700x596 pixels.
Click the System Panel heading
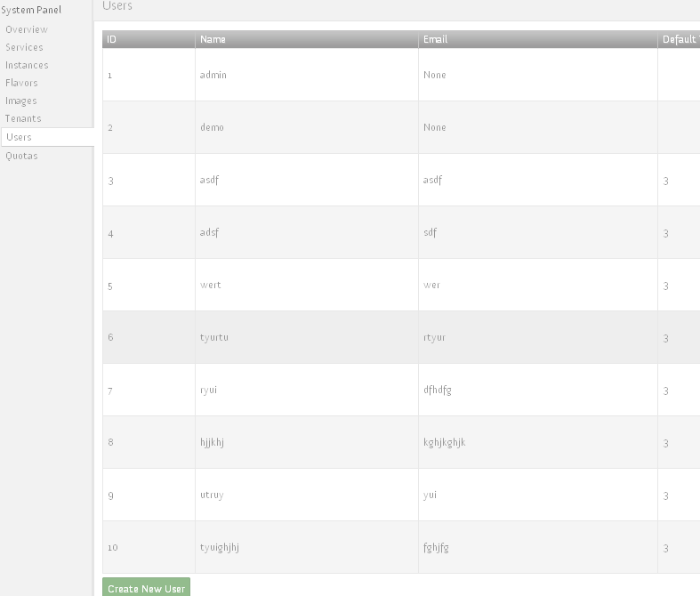point(31,11)
